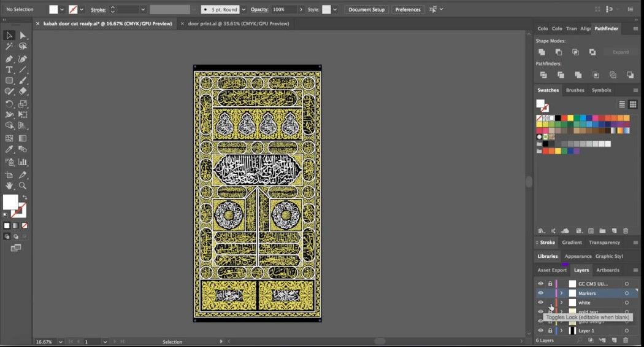Click the Unite shape mode icon

[542, 52]
